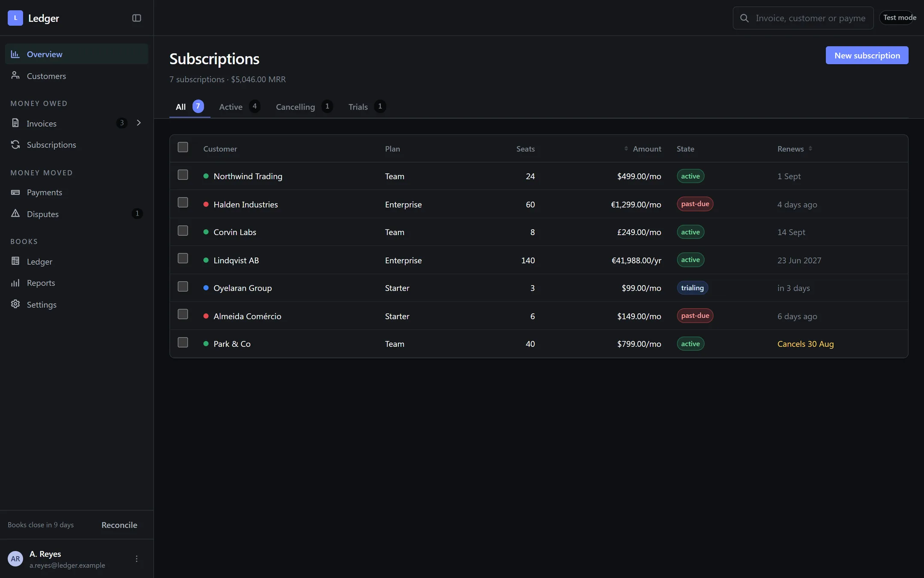The width and height of the screenshot is (924, 578).
Task: Click the €41,988.00/yr amount
Action: (x=636, y=260)
